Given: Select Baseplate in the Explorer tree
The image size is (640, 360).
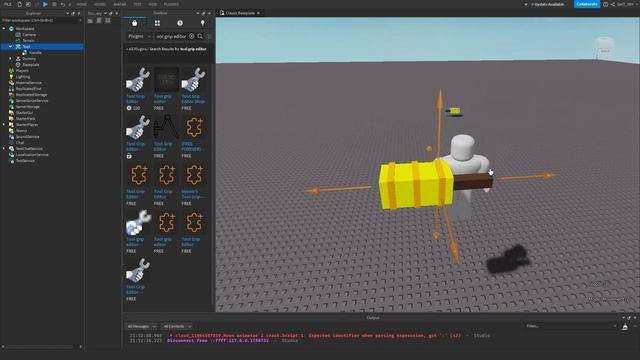Looking at the screenshot, I should coord(31,64).
